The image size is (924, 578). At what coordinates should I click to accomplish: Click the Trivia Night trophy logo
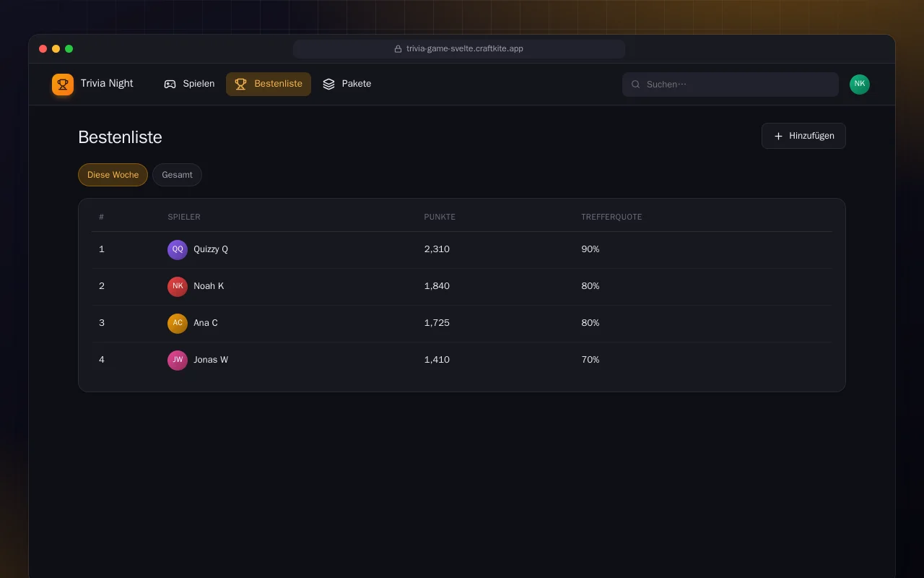point(63,85)
